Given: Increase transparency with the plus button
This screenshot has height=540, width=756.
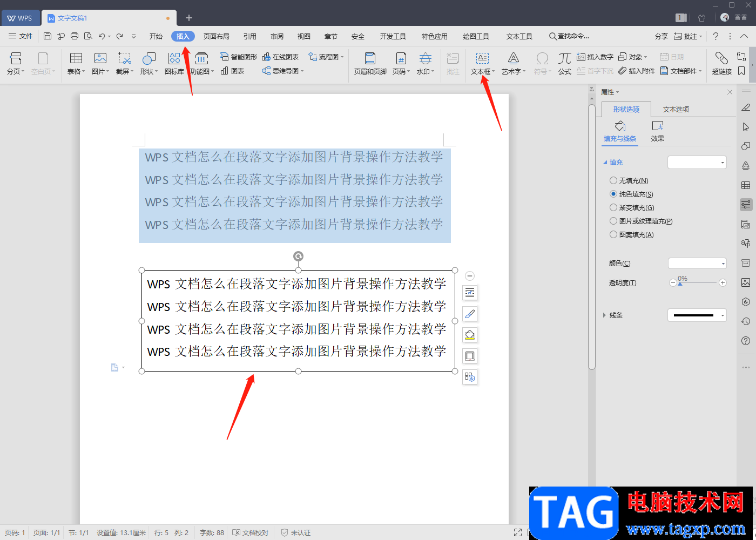Looking at the screenshot, I should [723, 282].
